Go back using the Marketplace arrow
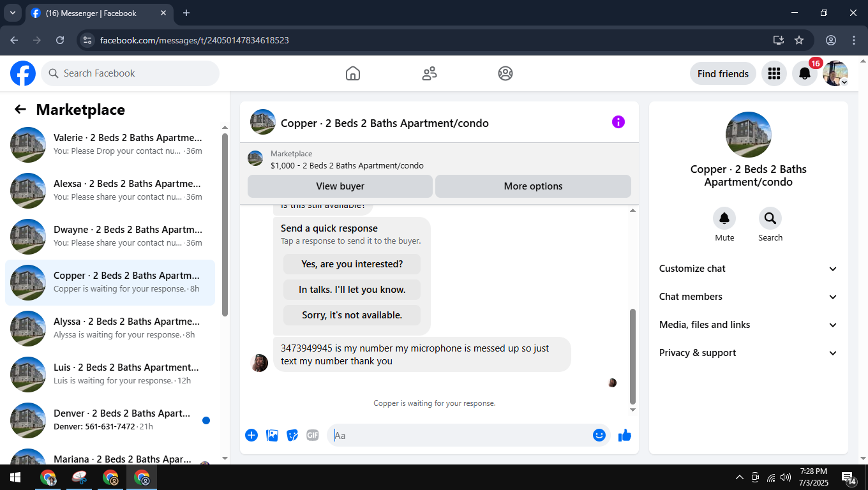Screen dimensions: 868x490 [x=20, y=109]
